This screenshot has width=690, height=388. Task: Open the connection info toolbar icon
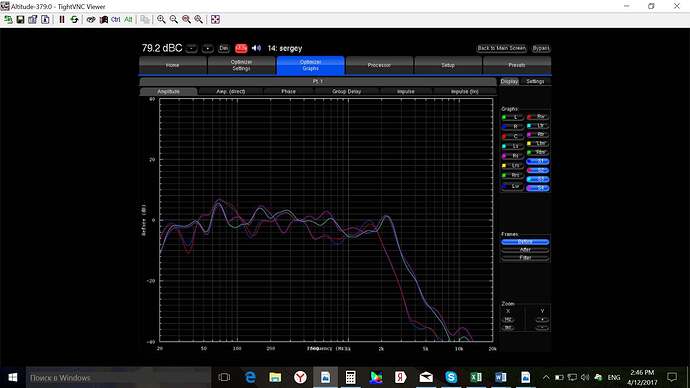(45, 19)
